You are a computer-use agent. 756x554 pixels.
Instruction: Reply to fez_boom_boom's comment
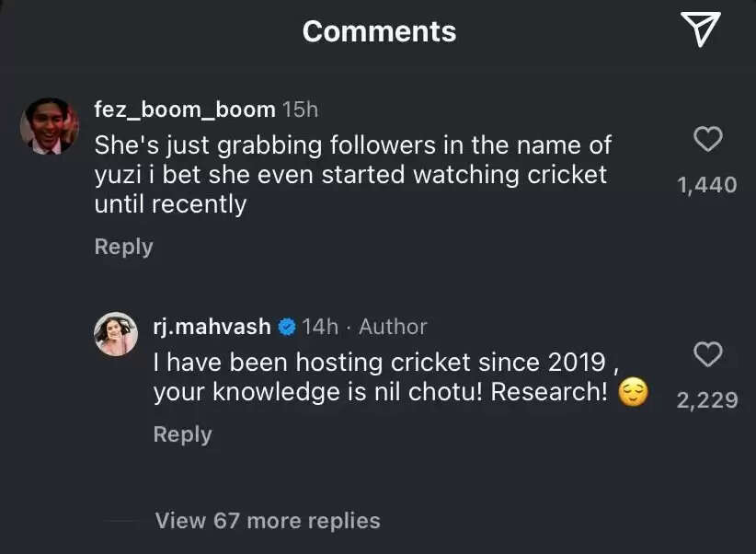122,246
